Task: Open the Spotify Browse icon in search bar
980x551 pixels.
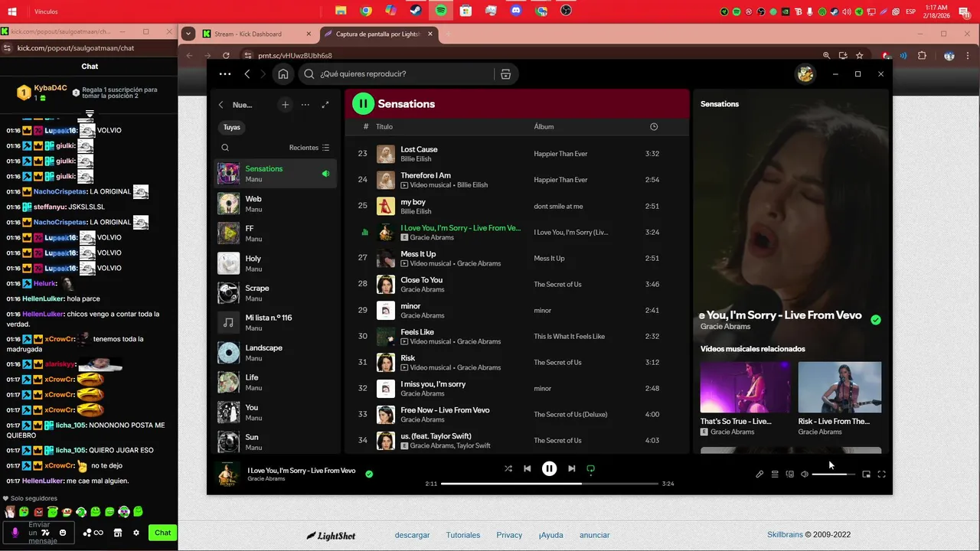Action: pos(505,74)
